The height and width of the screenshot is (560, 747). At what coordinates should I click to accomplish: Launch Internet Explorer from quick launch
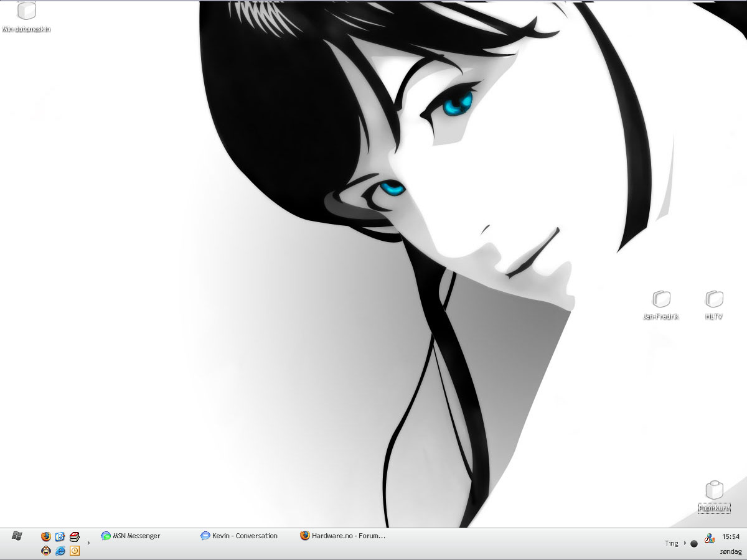tap(60, 551)
